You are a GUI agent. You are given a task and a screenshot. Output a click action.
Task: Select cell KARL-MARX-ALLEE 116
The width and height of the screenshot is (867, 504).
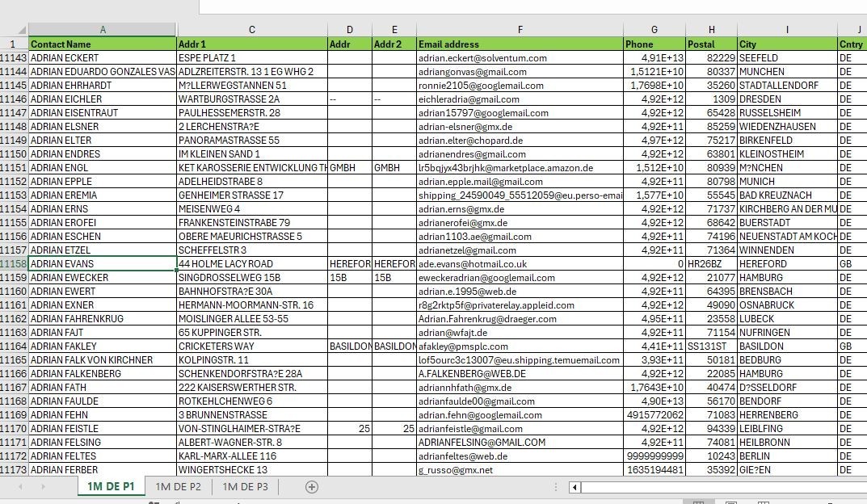pyautogui.click(x=252, y=456)
